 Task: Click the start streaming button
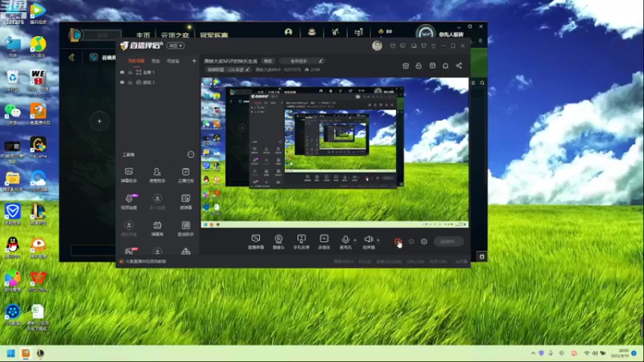[448, 242]
